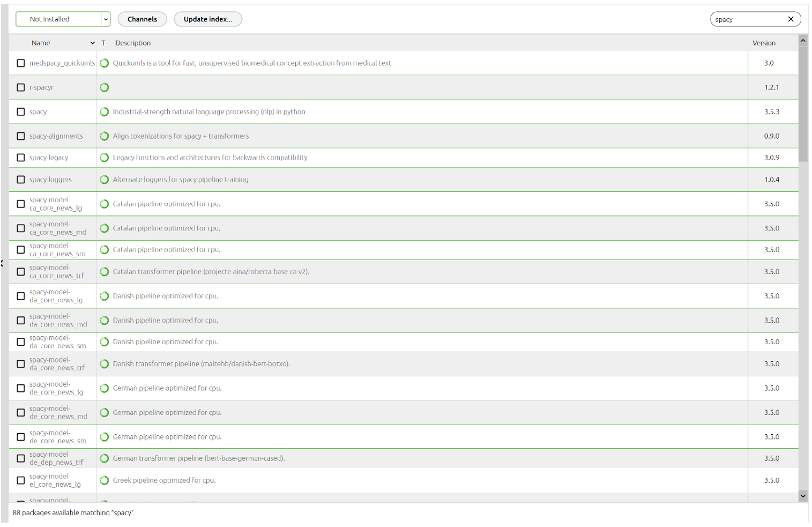Click '88 packages available matching' status text
The height and width of the screenshot is (527, 812).
[x=73, y=513]
